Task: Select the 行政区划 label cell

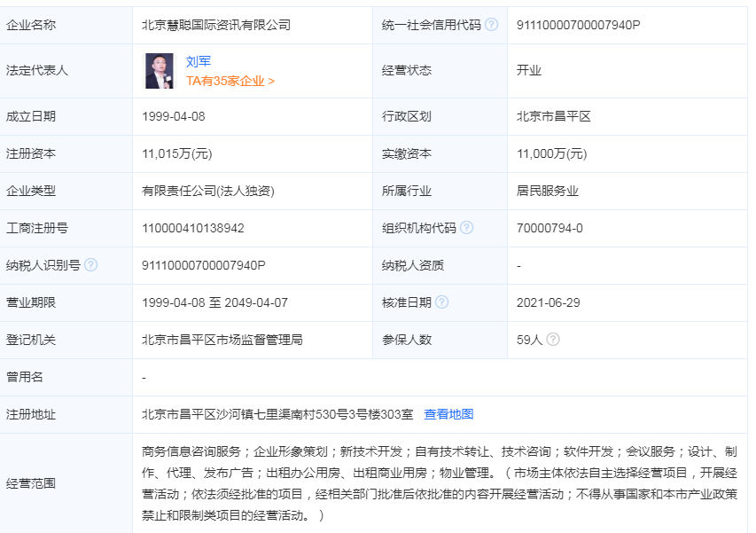Action: pyautogui.click(x=440, y=116)
